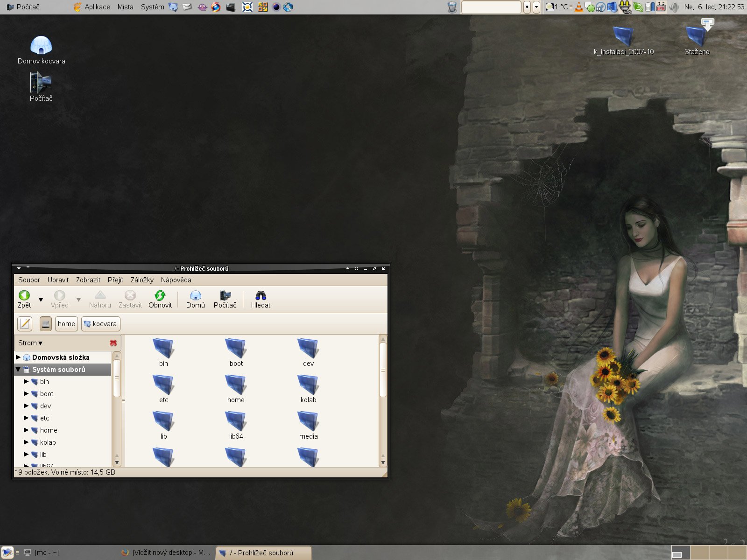Click the Zpět back arrow icon
The height and width of the screenshot is (560, 747).
(24, 295)
